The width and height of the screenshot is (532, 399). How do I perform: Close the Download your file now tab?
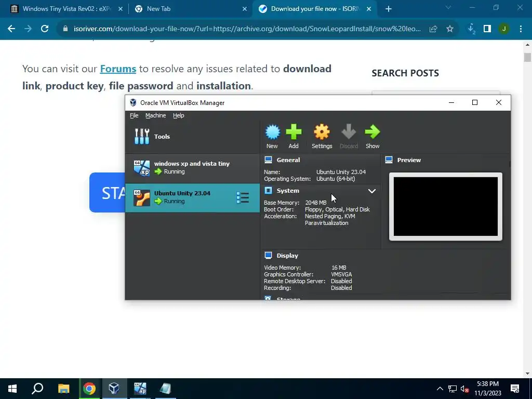[369, 9]
